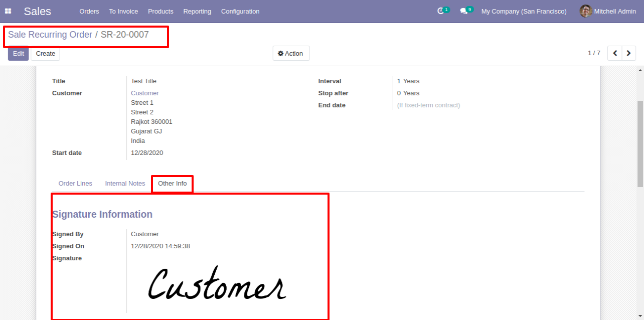Go back to Sale Recurring Order breadcrumb

coord(50,35)
